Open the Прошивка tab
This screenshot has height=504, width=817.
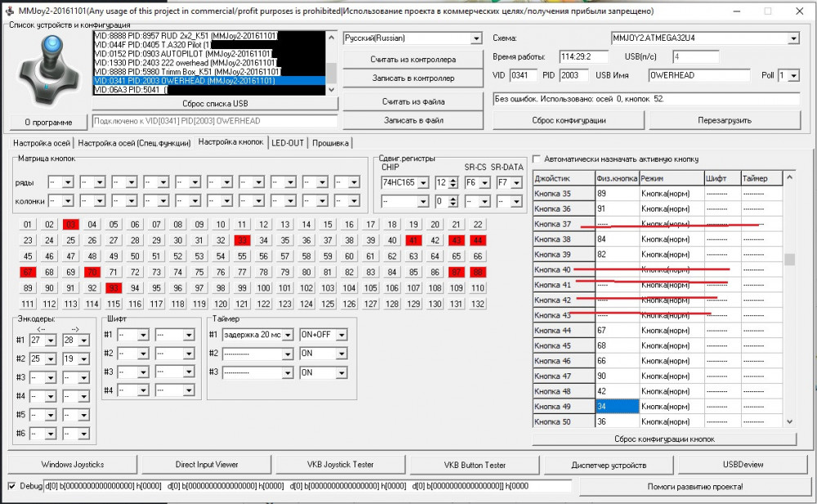tap(329, 143)
